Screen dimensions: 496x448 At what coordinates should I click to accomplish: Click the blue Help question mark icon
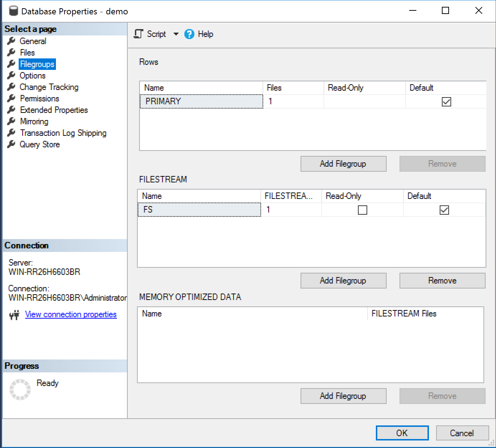pyautogui.click(x=189, y=34)
